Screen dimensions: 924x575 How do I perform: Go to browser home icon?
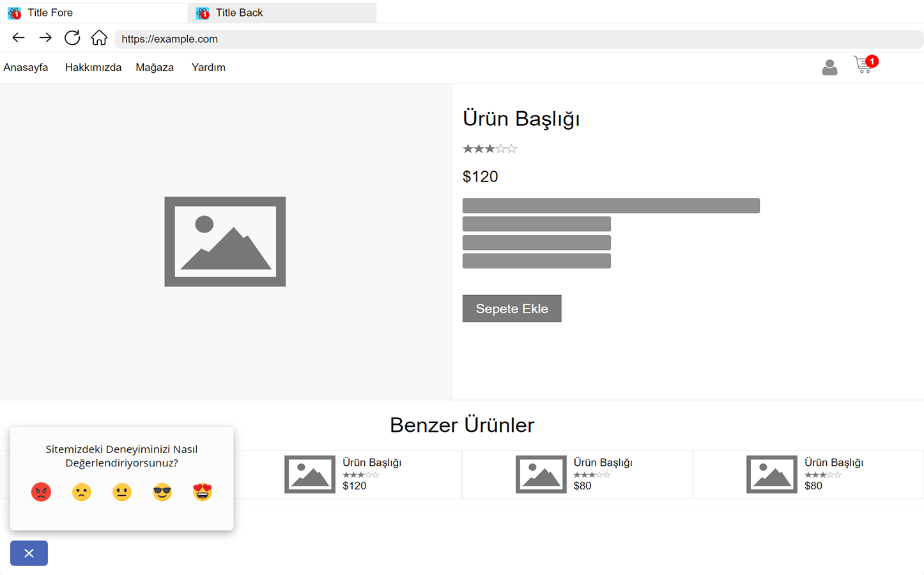tap(99, 38)
